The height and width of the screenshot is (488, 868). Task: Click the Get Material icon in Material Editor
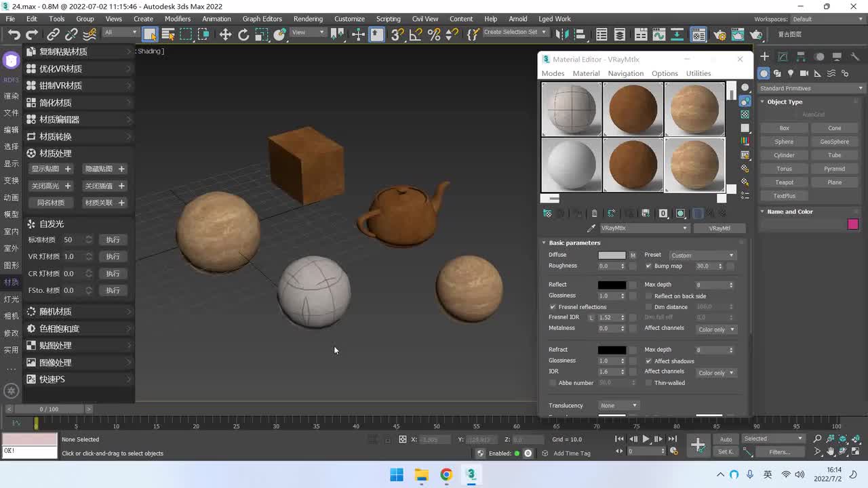(x=547, y=213)
